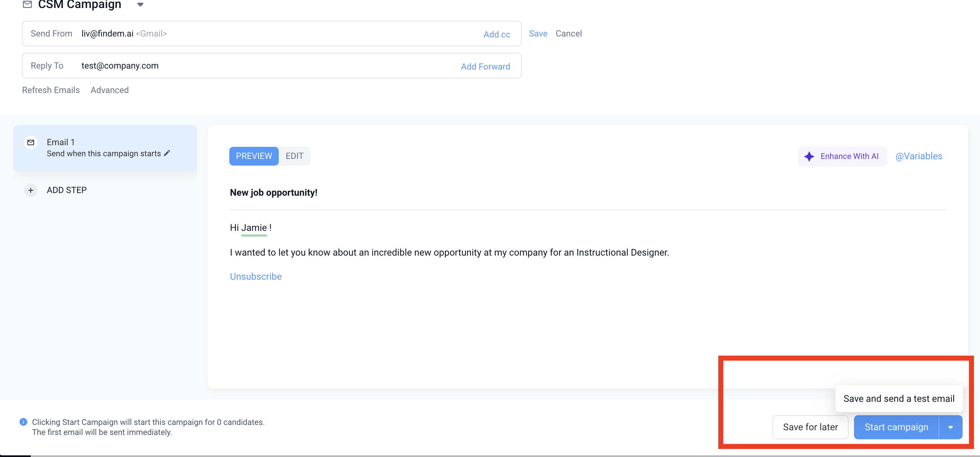This screenshot has width=980, height=457.
Task: Click the Send From email field
Action: coord(272,33)
